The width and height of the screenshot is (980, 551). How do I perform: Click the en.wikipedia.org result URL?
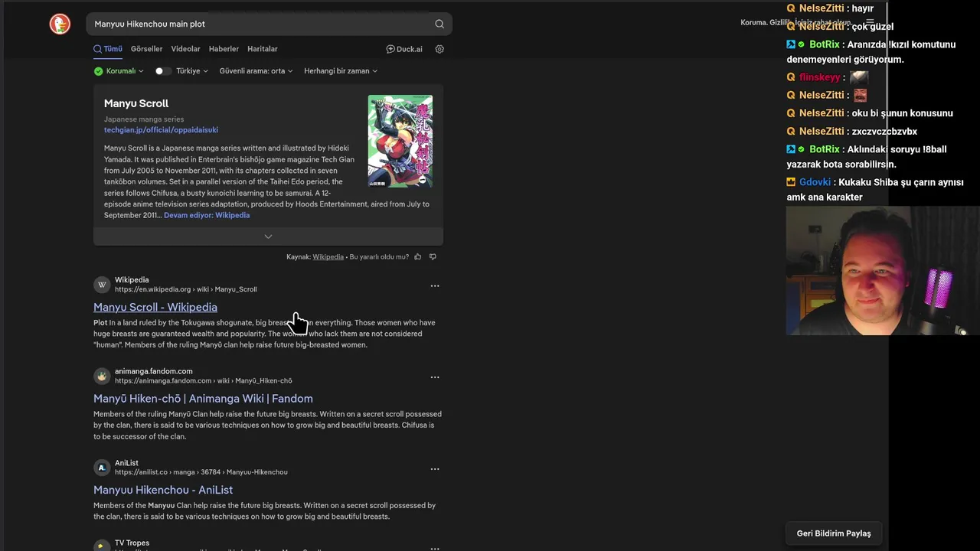click(186, 289)
